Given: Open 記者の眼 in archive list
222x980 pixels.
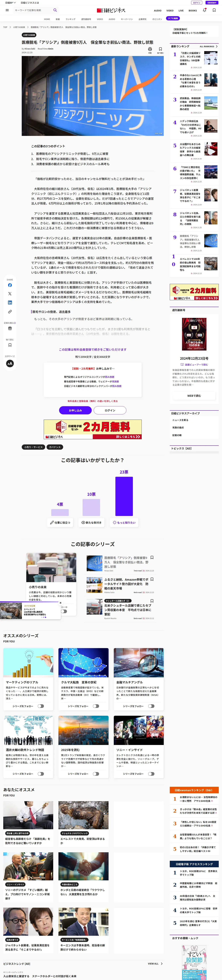Looking at the screenshot, I should (x=177, y=435).
